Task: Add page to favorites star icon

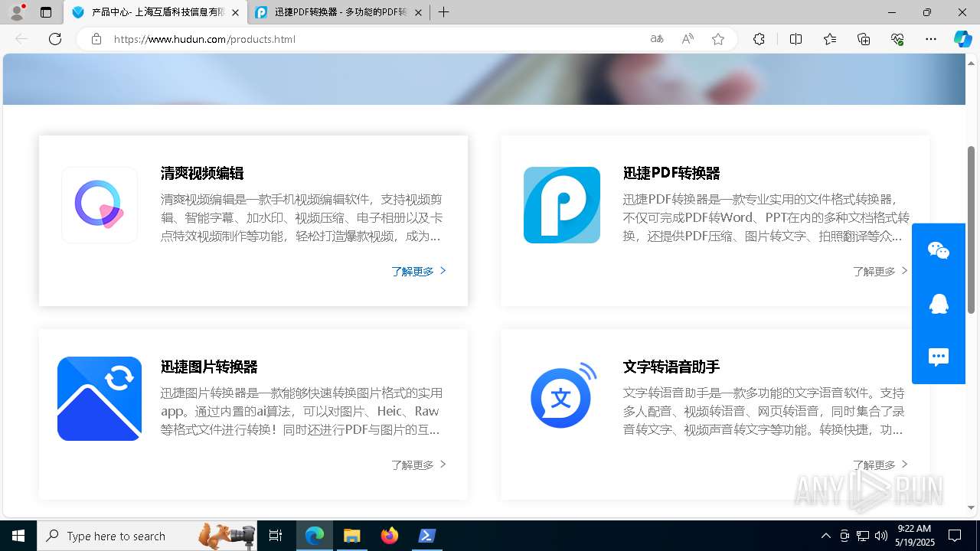Action: pos(718,39)
